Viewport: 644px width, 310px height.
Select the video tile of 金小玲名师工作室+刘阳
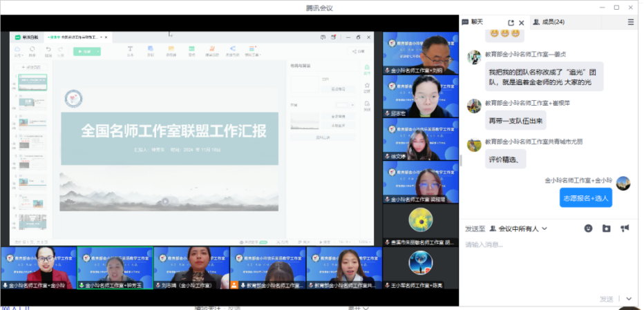(421, 53)
